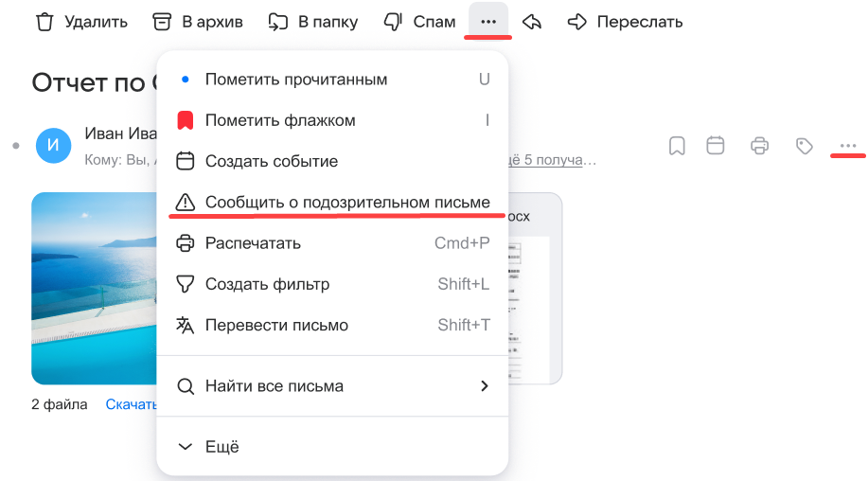Select Пометить прочитанным in menu

(295, 80)
